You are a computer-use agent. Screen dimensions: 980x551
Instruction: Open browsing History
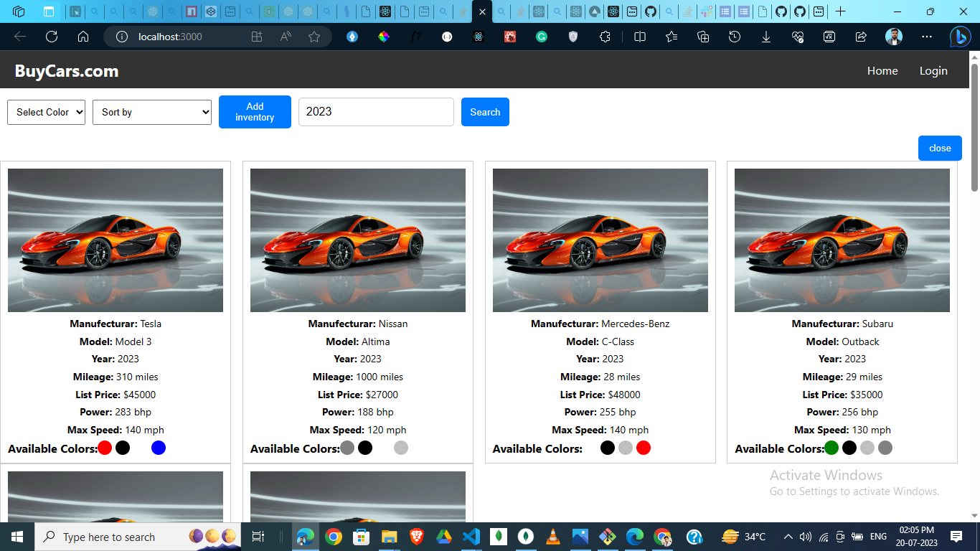[x=735, y=37]
